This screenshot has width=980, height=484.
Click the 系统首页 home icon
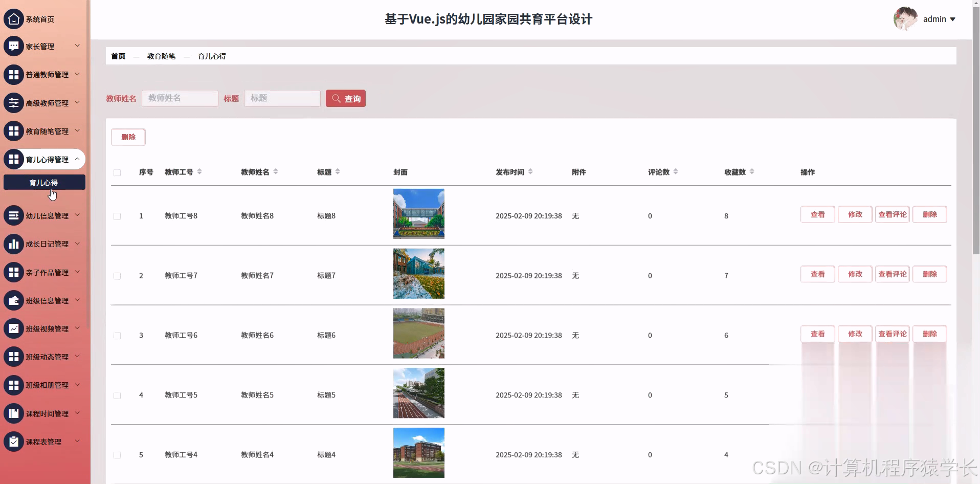(x=14, y=19)
